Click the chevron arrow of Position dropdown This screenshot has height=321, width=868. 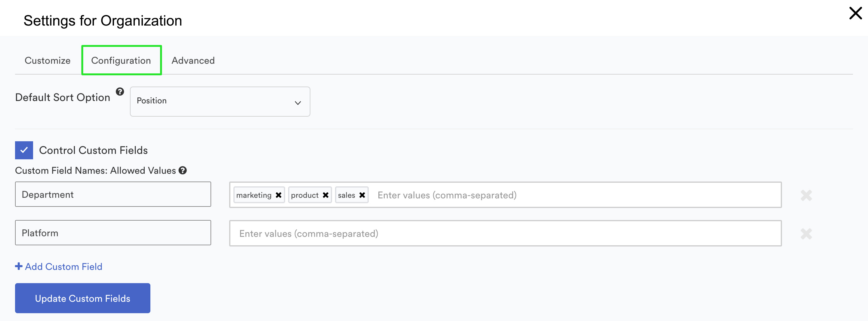(x=297, y=103)
